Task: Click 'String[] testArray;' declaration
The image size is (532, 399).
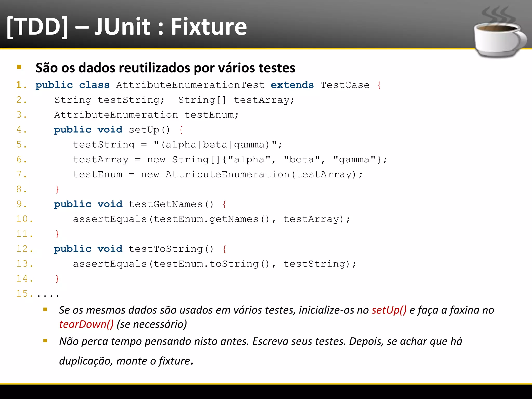Action: click(236, 100)
